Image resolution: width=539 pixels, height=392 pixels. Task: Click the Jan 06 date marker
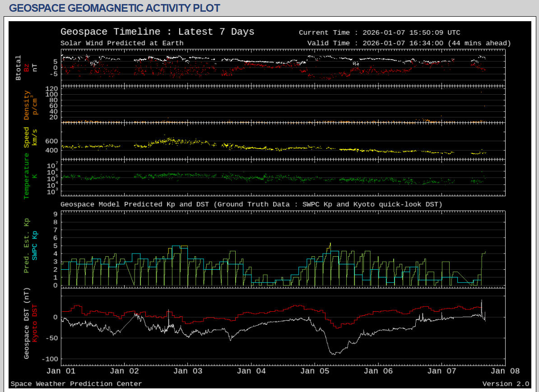click(x=378, y=371)
